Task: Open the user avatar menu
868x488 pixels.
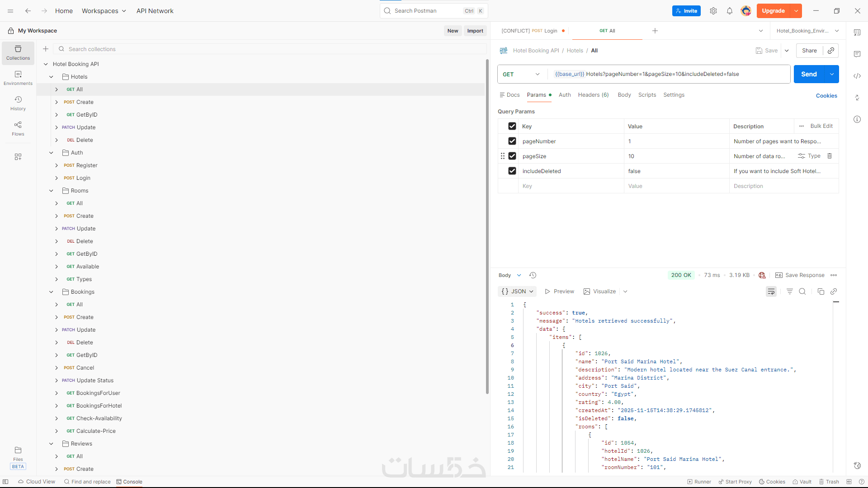Action: (x=746, y=11)
